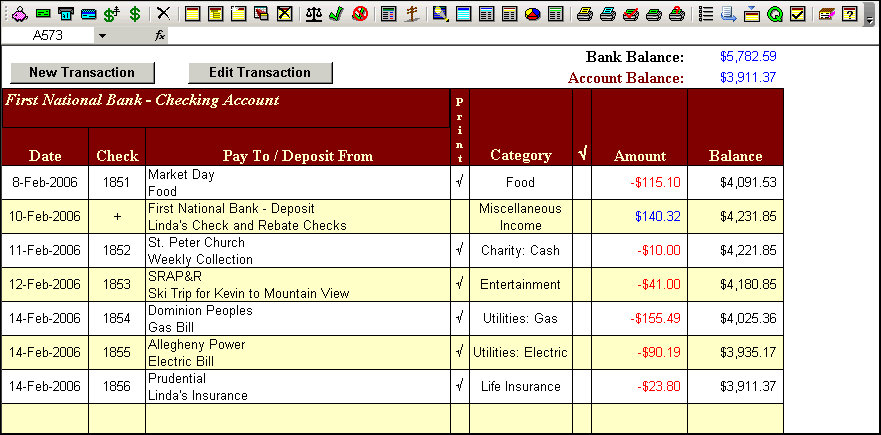
Task: Click the blue credit card icon
Action: pos(89,14)
